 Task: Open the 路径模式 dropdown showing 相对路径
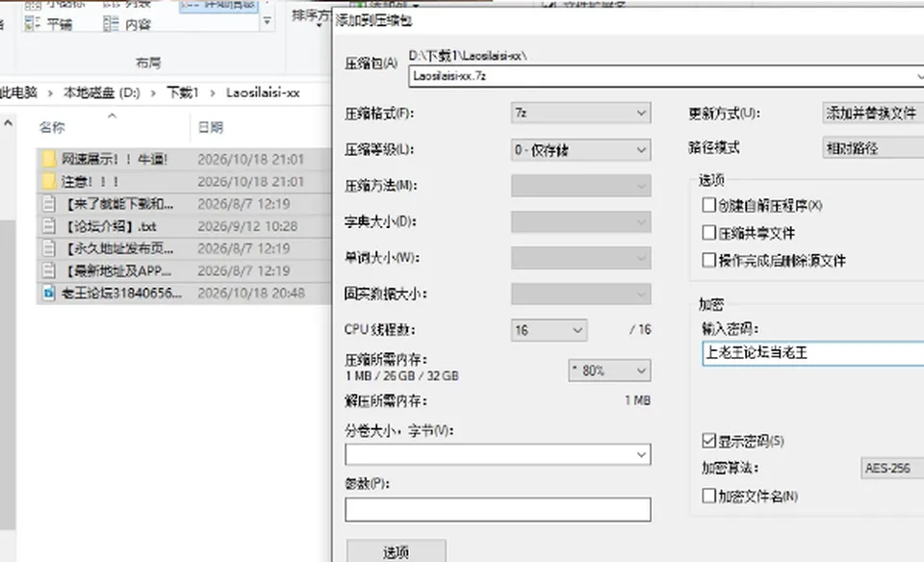point(873,148)
